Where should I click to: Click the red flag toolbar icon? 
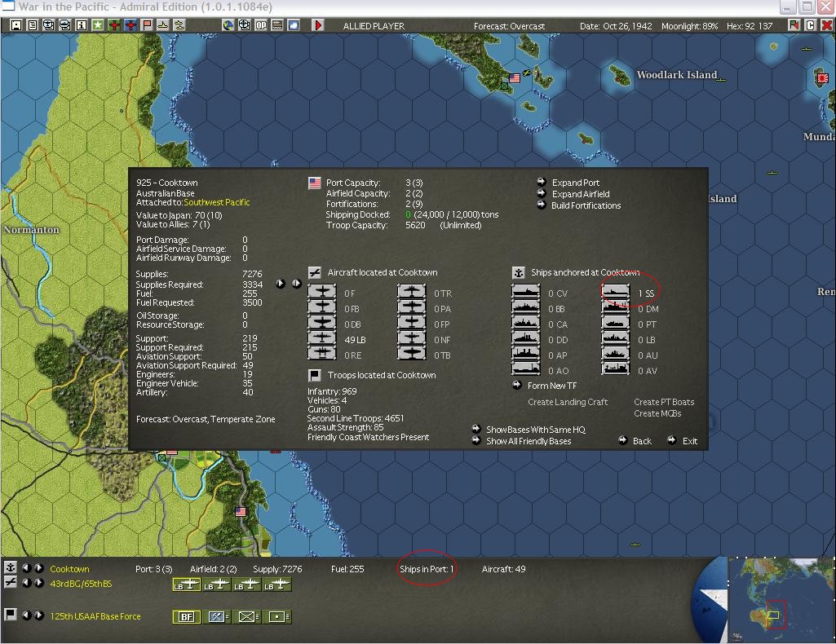(147, 25)
